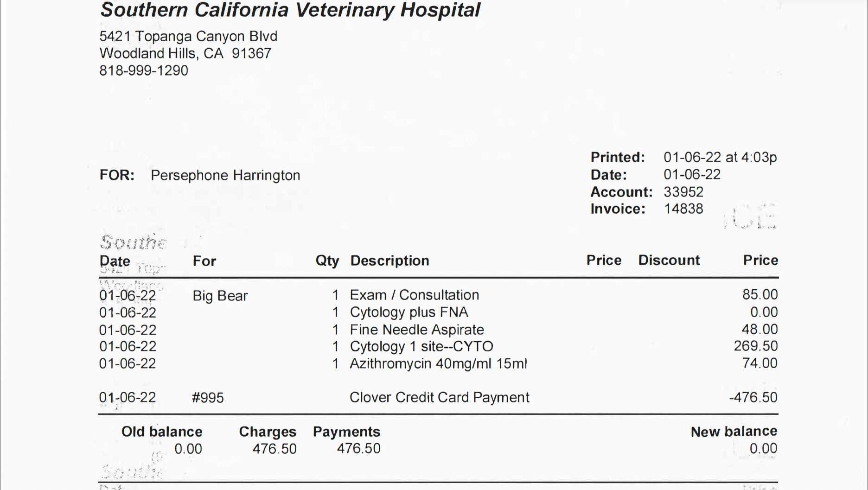Image resolution: width=868 pixels, height=490 pixels.
Task: Click the invoice number 14838
Action: (683, 209)
